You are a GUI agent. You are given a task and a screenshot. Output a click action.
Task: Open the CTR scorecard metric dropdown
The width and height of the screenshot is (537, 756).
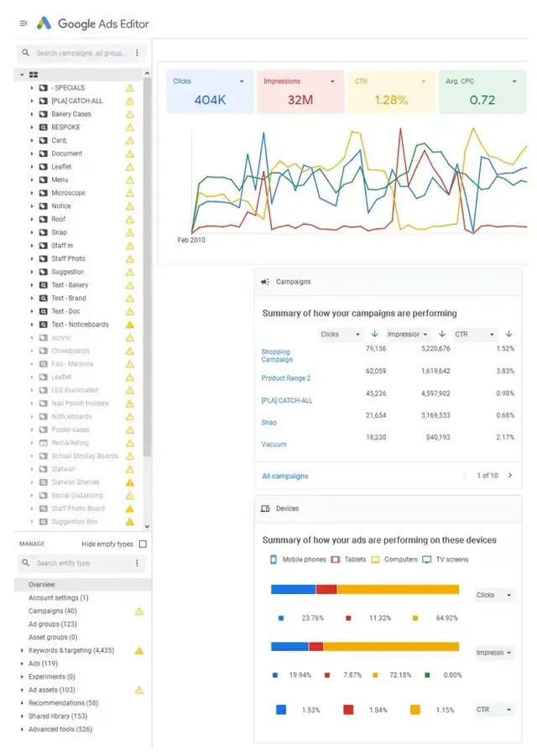click(x=423, y=81)
